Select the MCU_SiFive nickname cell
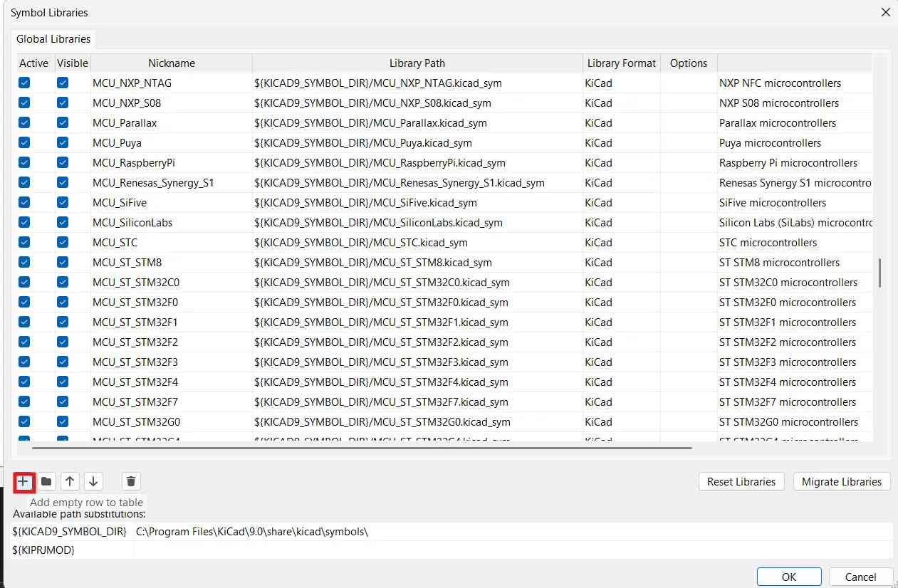The width and height of the screenshot is (898, 588). click(x=172, y=202)
